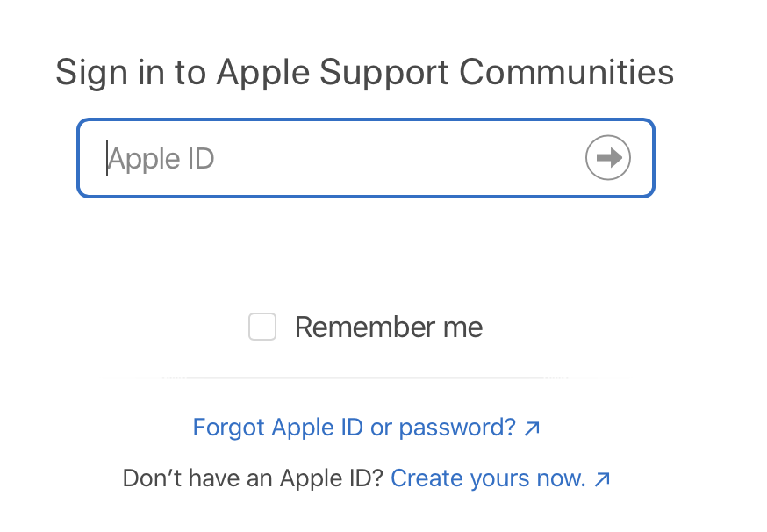Screen dimensions: 767x532
Task: Follow the Create yours now link
Action: click(488, 478)
